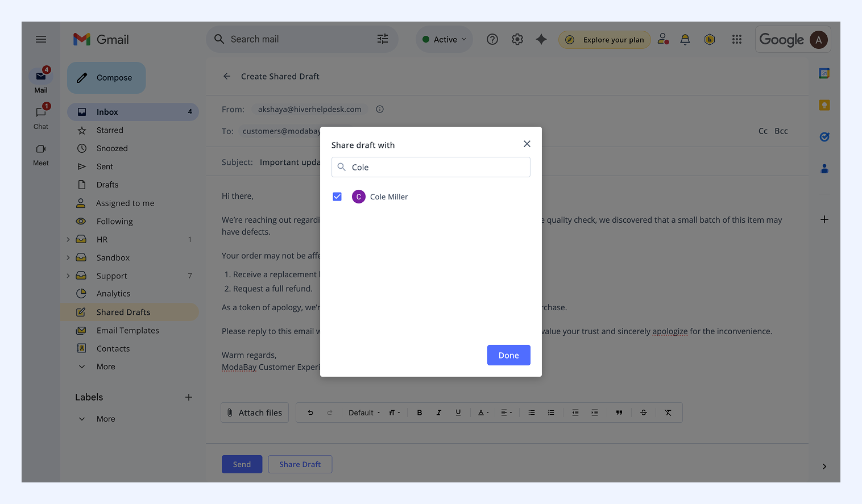Expand the HR folder tree
This screenshot has width=862, height=504.
click(68, 239)
